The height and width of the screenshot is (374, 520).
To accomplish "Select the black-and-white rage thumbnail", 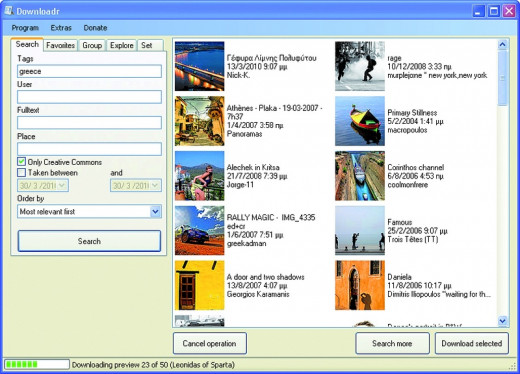I will click(360, 66).
